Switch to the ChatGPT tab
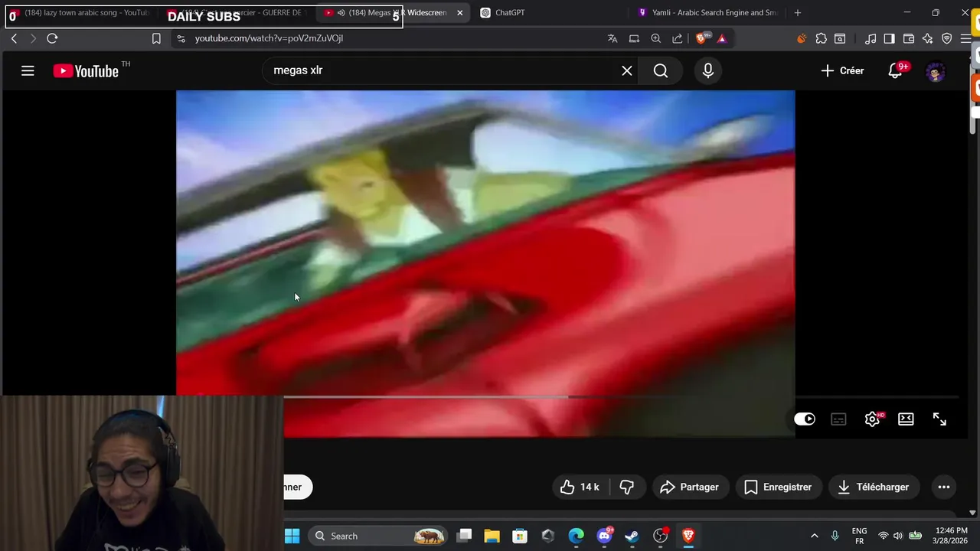980x551 pixels. click(x=547, y=13)
